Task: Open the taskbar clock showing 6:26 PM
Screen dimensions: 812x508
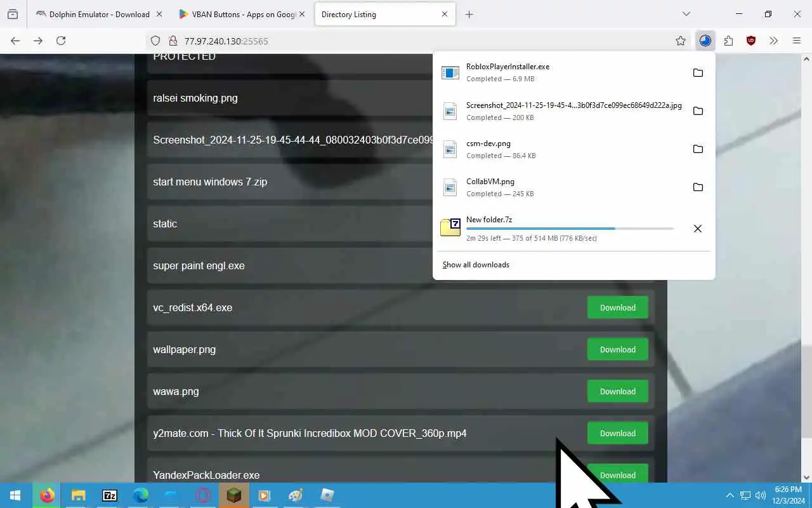Action: coord(788,495)
